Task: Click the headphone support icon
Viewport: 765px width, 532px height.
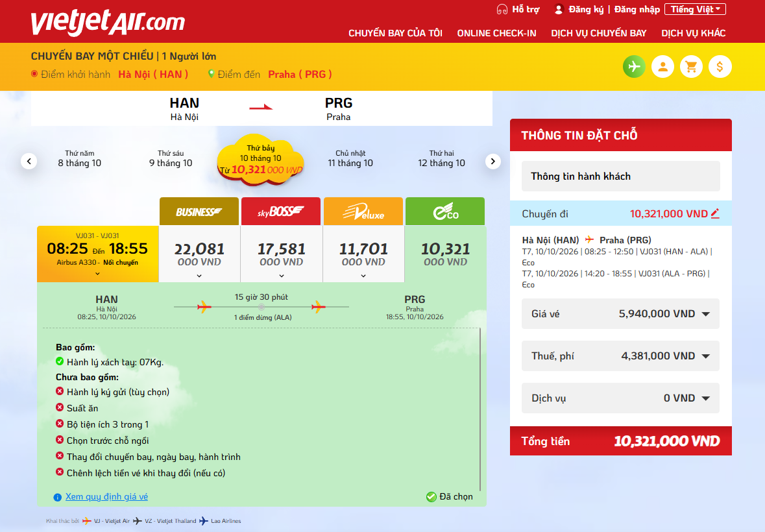Action: [502, 9]
